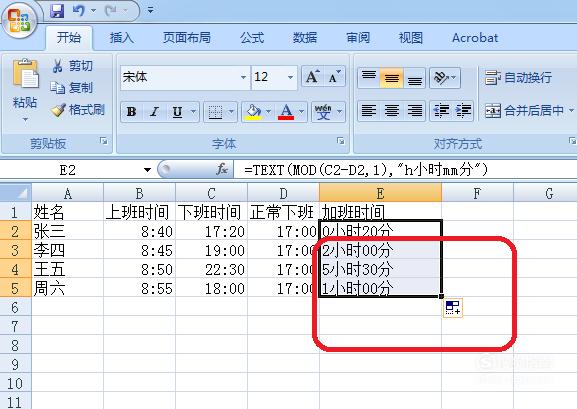Activate the 格式刷 format painter
577x409 pixels.
coord(78,110)
